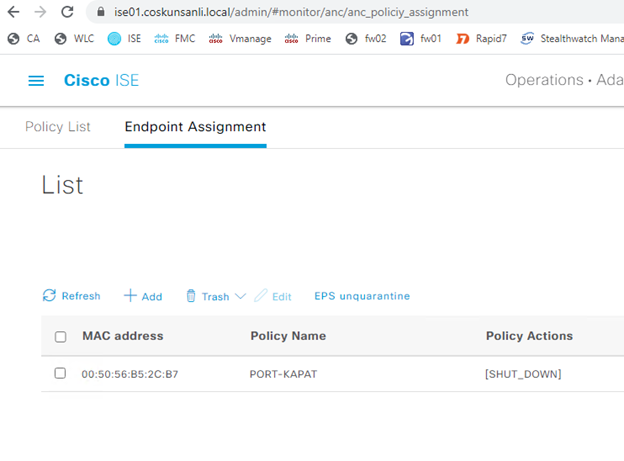Open the CA bookmark
Viewport: 624px width, 461px height.
24,39
